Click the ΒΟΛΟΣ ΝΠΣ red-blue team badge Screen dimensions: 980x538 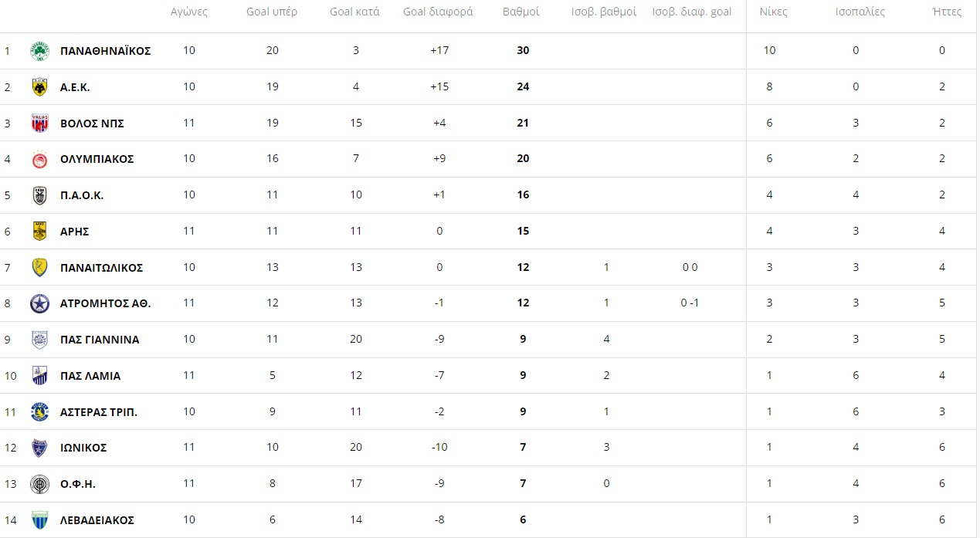pyautogui.click(x=39, y=124)
